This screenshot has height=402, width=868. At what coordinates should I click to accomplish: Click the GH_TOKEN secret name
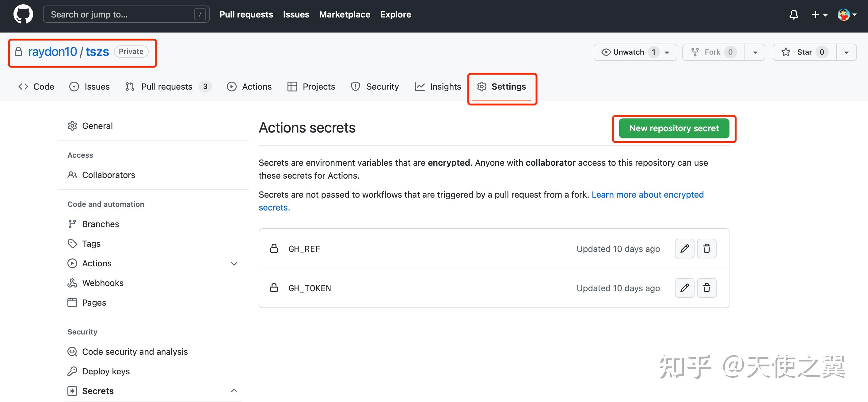(310, 288)
